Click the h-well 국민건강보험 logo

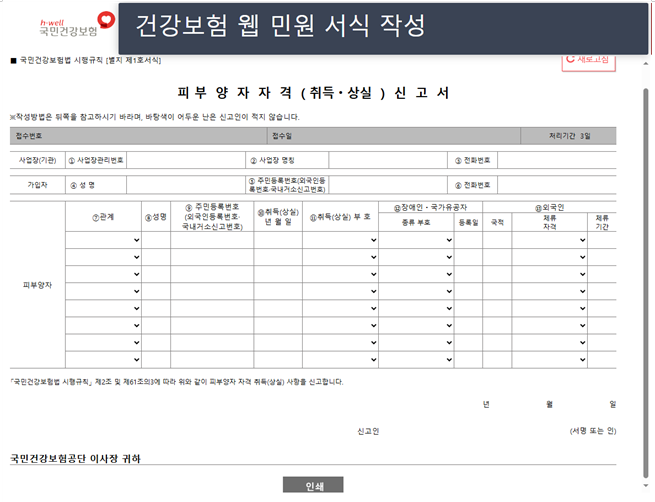[x=77, y=25]
